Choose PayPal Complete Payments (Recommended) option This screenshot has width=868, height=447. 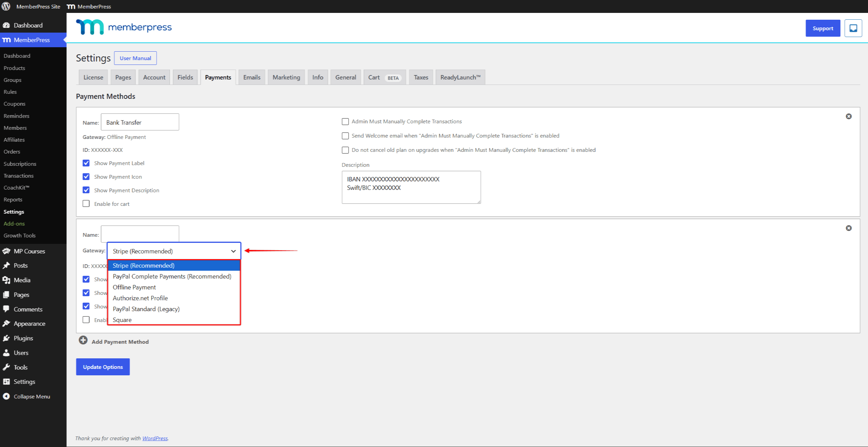[174, 276]
